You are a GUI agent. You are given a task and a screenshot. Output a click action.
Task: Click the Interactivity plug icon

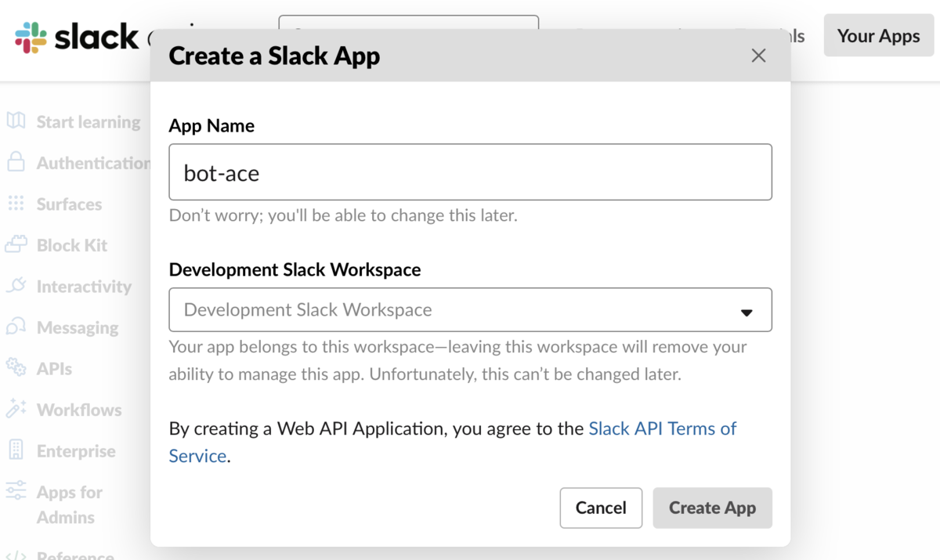tap(16, 286)
